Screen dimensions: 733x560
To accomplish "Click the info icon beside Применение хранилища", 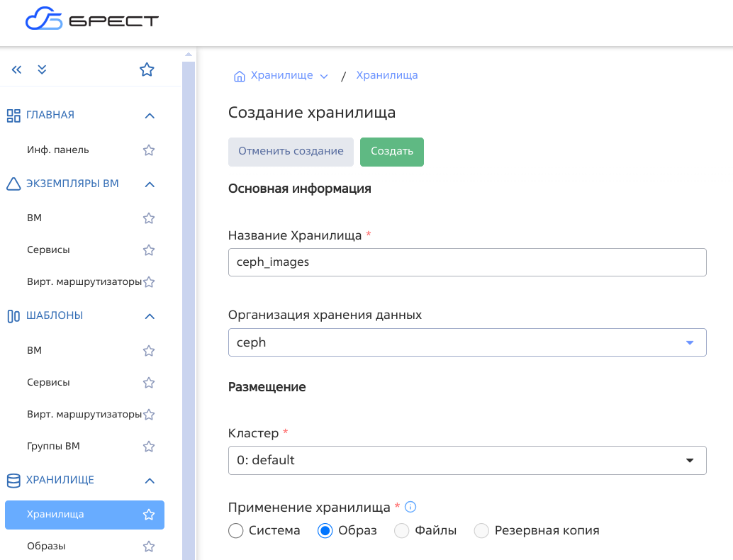I will [410, 507].
